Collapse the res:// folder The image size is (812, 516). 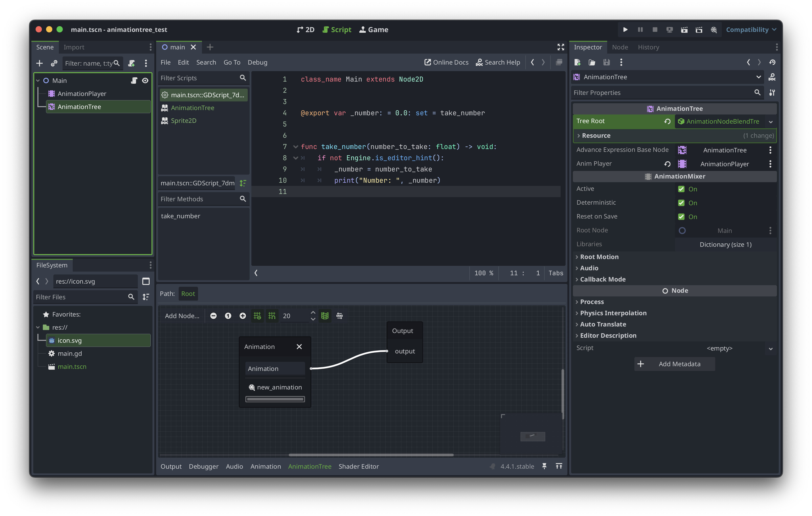pos(38,327)
